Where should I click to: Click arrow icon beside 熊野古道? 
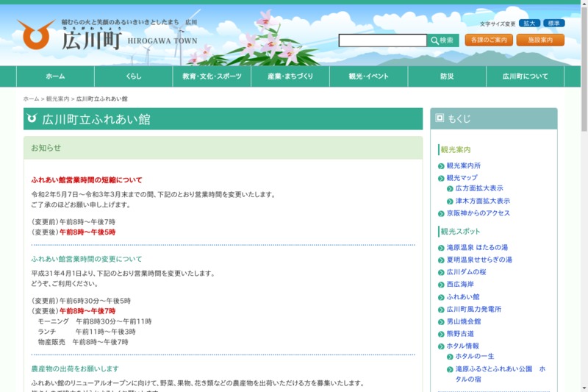tap(441, 334)
